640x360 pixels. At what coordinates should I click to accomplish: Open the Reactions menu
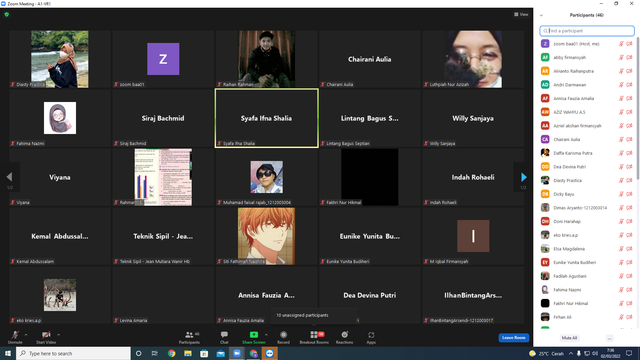pyautogui.click(x=344, y=337)
